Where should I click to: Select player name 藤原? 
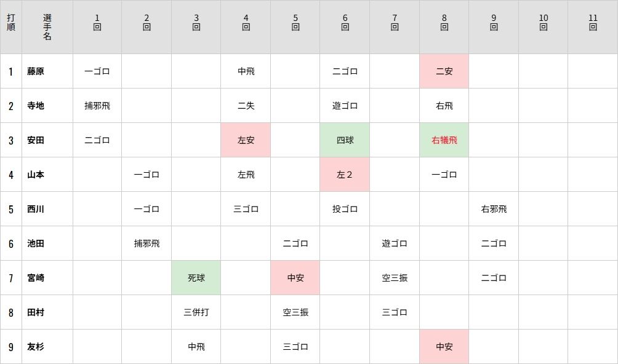pyautogui.click(x=36, y=71)
